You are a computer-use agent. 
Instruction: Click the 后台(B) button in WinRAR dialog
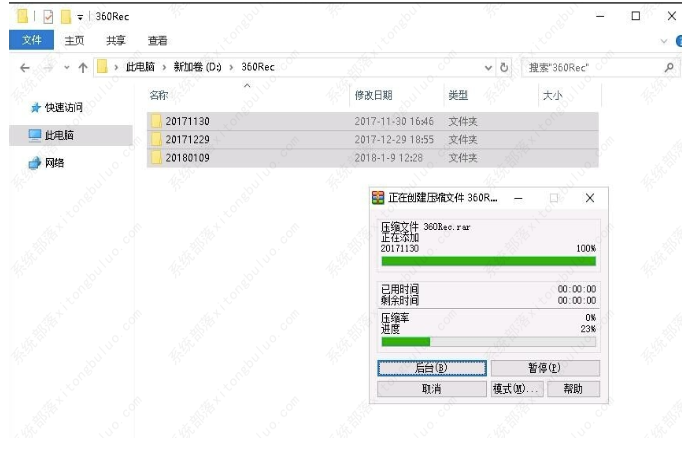pyautogui.click(x=431, y=368)
